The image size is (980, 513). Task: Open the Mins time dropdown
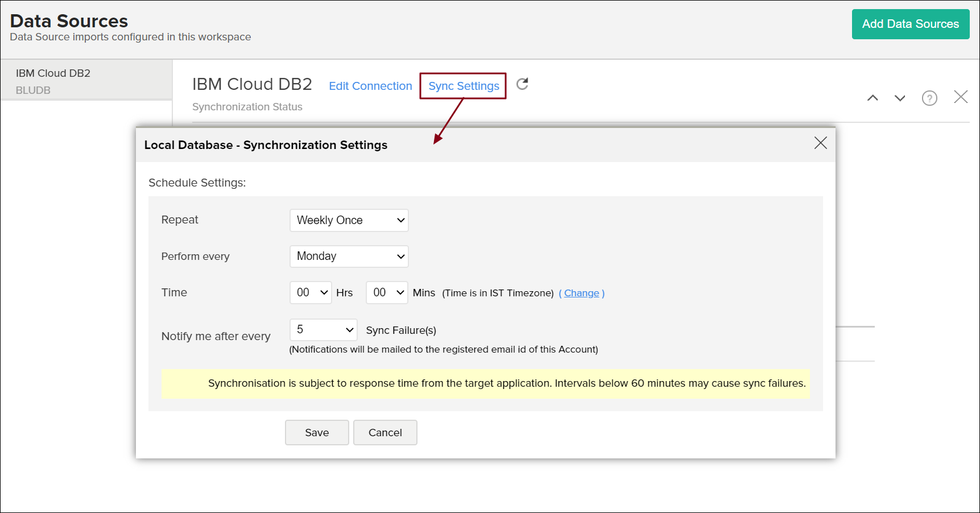click(x=387, y=292)
